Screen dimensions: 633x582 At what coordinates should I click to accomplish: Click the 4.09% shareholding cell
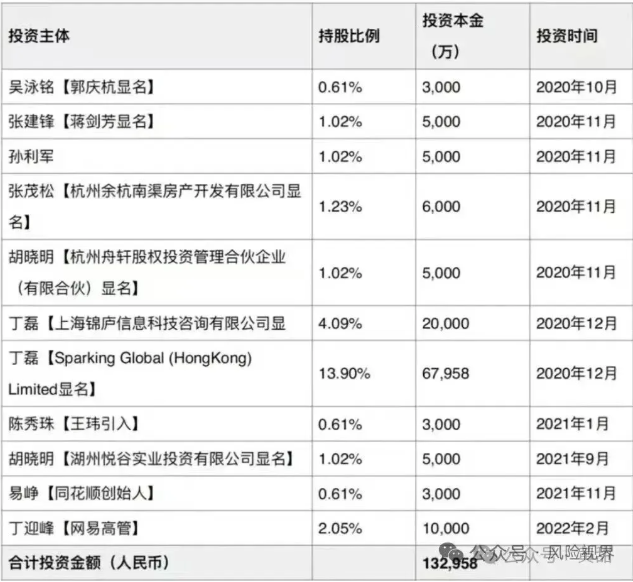coord(340,323)
